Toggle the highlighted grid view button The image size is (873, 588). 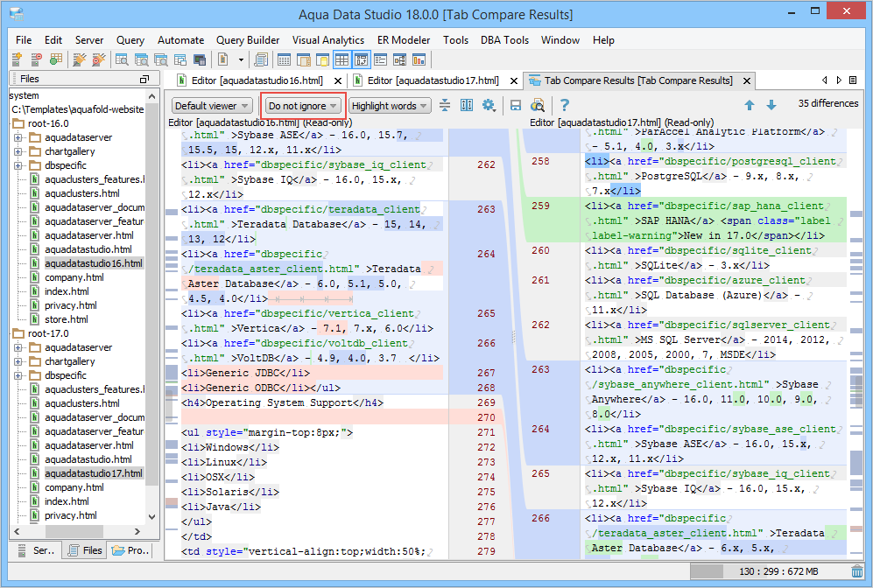[x=341, y=60]
